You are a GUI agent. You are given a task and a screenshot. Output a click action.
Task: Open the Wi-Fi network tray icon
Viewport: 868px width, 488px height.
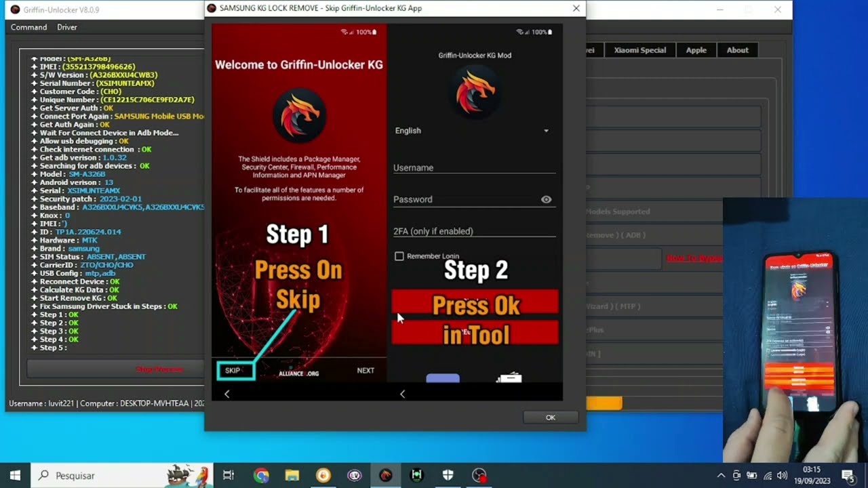(767, 475)
